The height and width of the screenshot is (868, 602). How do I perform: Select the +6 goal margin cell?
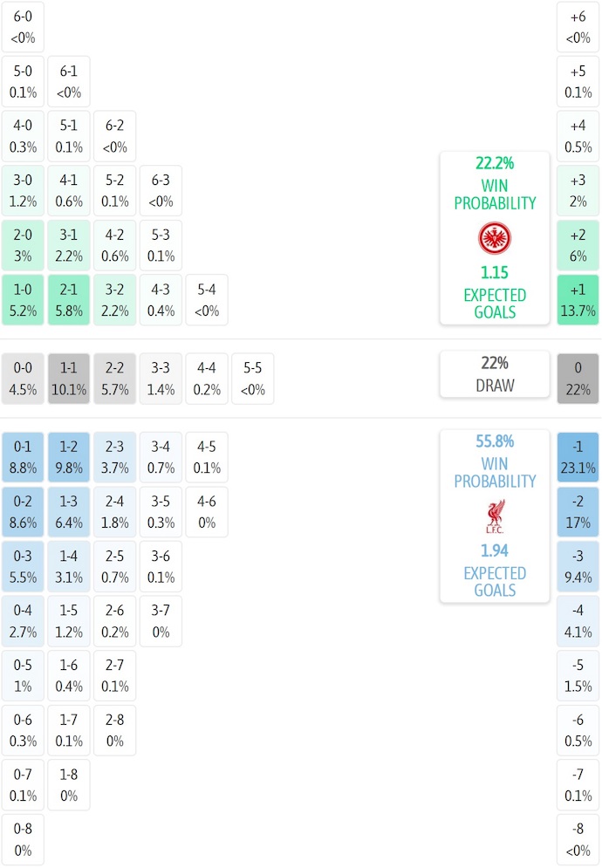pyautogui.click(x=578, y=27)
